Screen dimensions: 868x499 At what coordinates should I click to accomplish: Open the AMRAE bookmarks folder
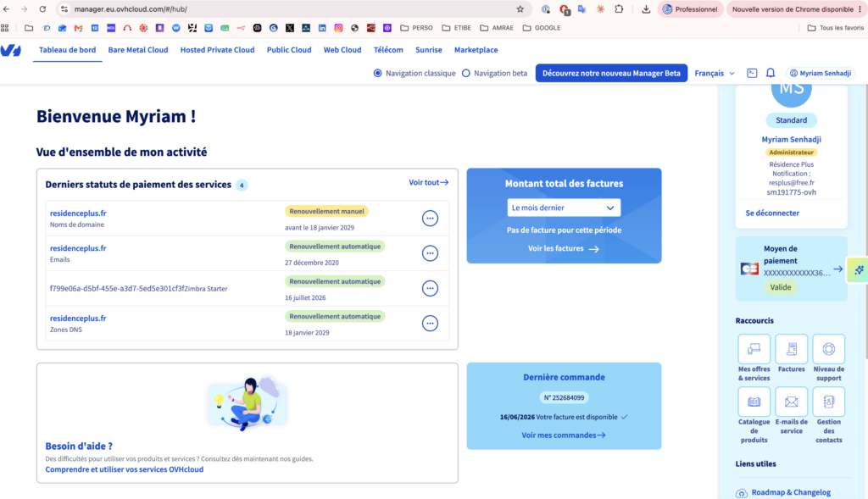[497, 28]
